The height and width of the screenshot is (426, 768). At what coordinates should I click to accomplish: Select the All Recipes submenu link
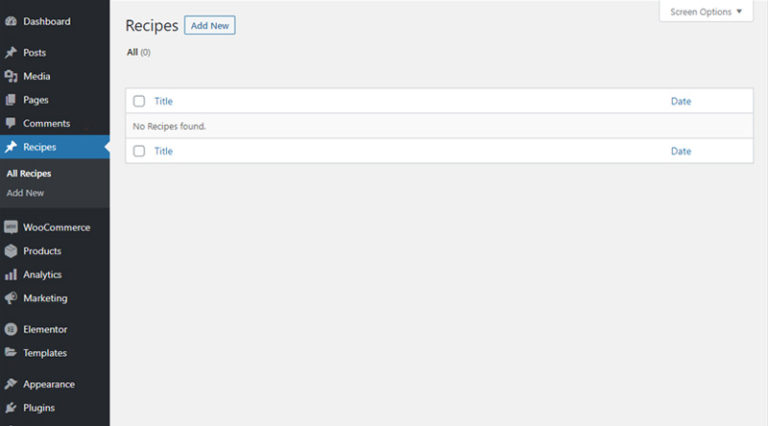click(x=28, y=174)
